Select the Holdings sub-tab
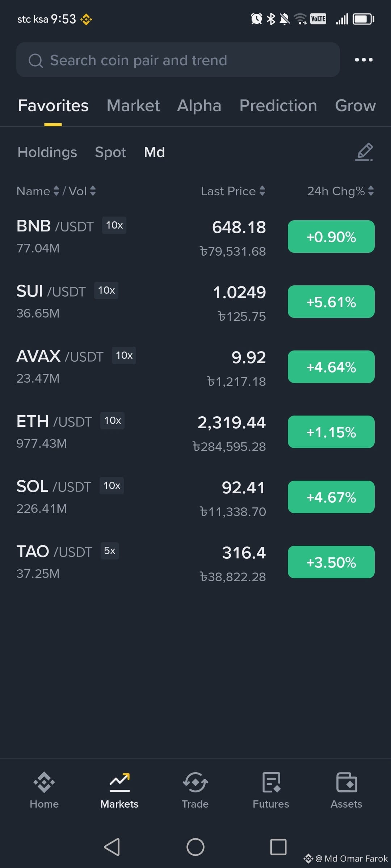Viewport: 391px width, 868px height. [x=47, y=152]
